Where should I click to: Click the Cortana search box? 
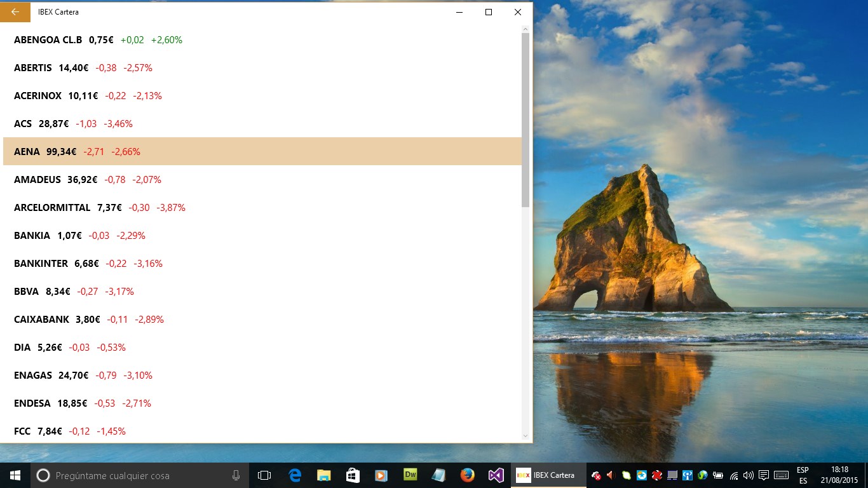(x=140, y=475)
